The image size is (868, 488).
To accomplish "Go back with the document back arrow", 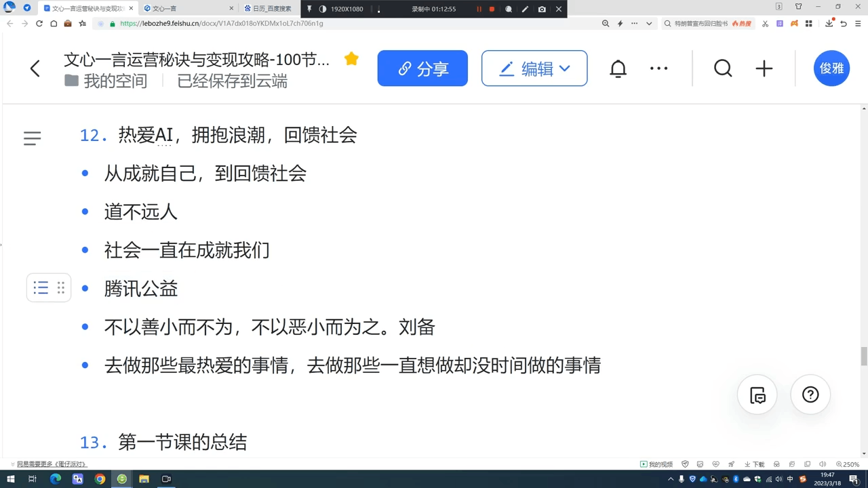I will click(35, 68).
